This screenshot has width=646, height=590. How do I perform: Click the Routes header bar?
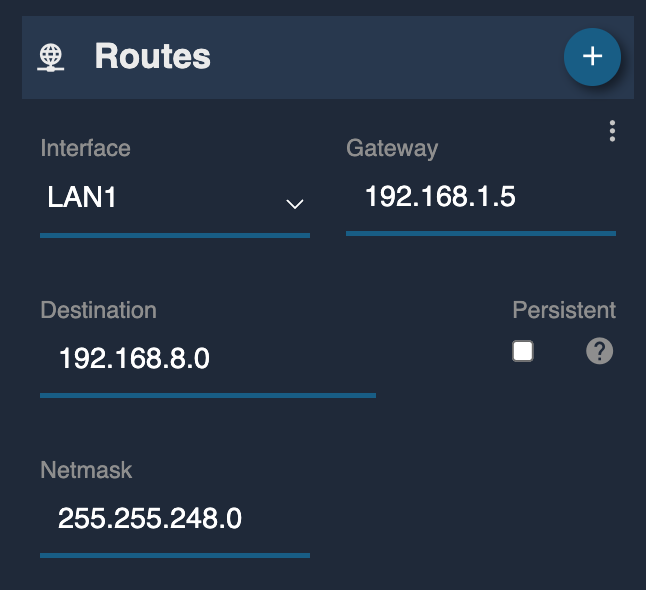[x=328, y=57]
